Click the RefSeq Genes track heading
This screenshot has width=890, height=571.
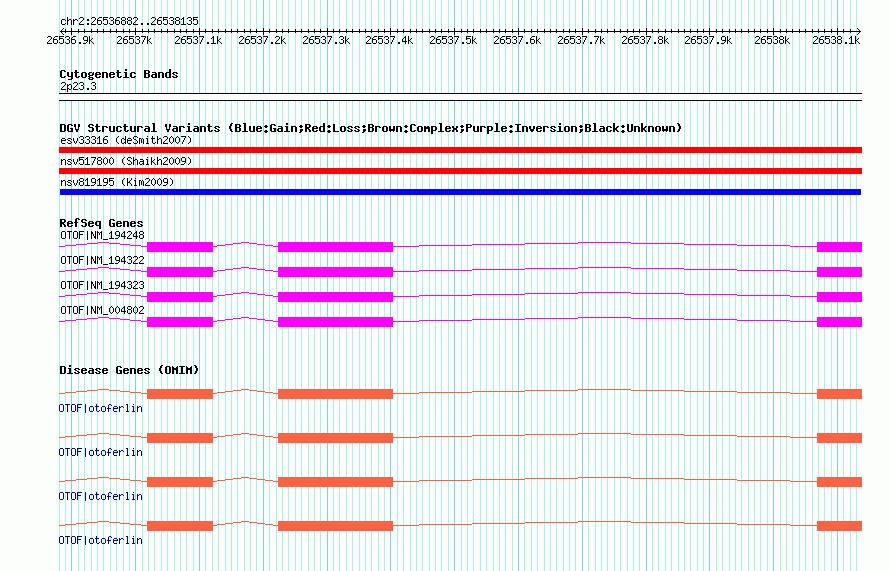(x=101, y=223)
